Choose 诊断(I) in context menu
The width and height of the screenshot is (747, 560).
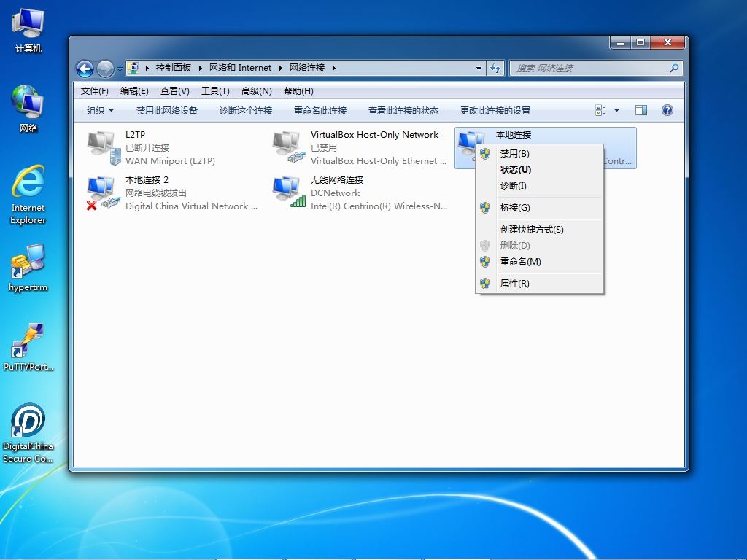click(539, 186)
